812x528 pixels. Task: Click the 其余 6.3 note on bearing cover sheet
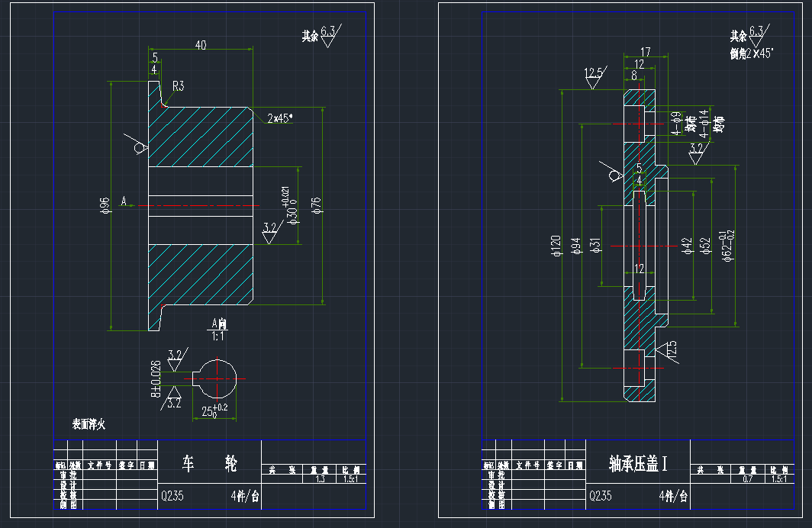coord(750,36)
